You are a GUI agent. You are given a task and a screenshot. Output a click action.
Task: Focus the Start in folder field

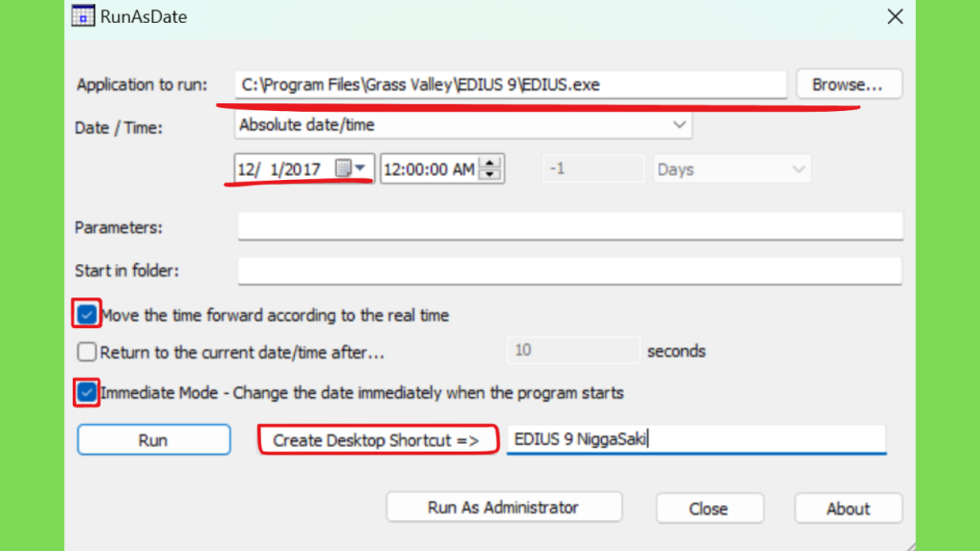[x=570, y=271]
